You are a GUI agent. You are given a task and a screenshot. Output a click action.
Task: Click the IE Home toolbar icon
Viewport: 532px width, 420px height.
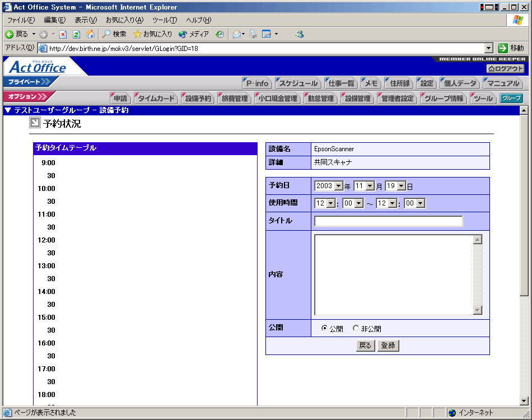pyautogui.click(x=90, y=34)
